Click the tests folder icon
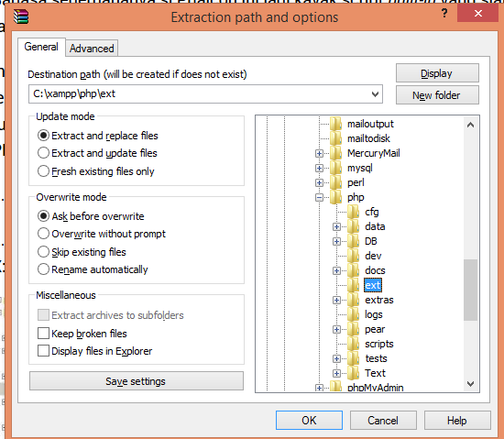This screenshot has width=504, height=439. tap(353, 358)
